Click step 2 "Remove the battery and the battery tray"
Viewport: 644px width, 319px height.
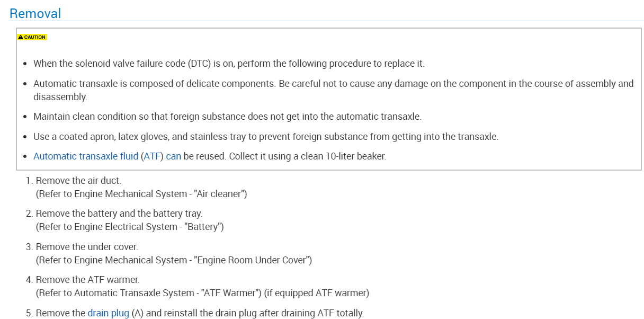click(119, 214)
